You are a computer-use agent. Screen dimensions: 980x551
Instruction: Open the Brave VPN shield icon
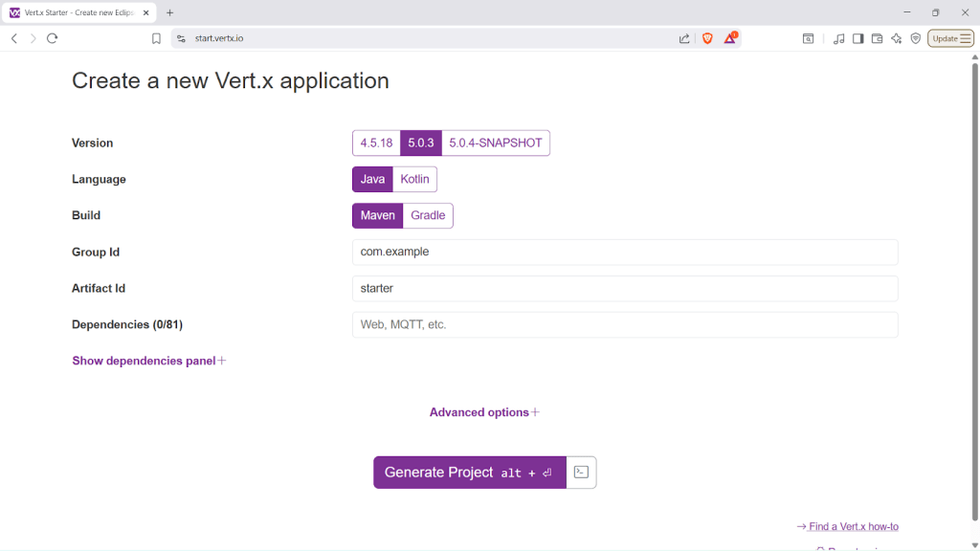[915, 38]
